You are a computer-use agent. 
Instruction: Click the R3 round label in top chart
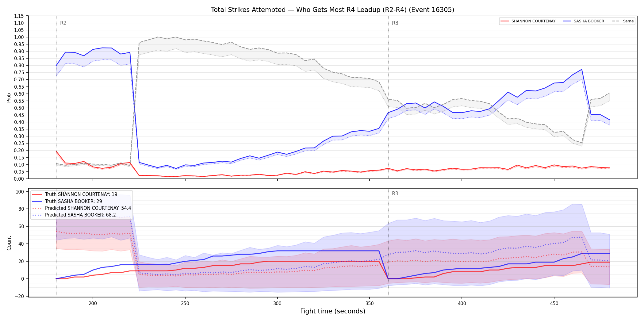pyautogui.click(x=395, y=23)
